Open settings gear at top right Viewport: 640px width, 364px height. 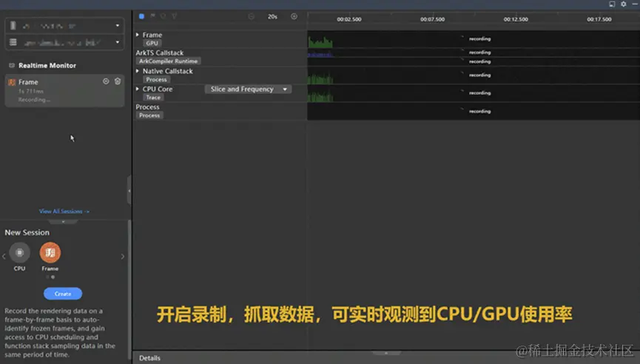pos(624,4)
